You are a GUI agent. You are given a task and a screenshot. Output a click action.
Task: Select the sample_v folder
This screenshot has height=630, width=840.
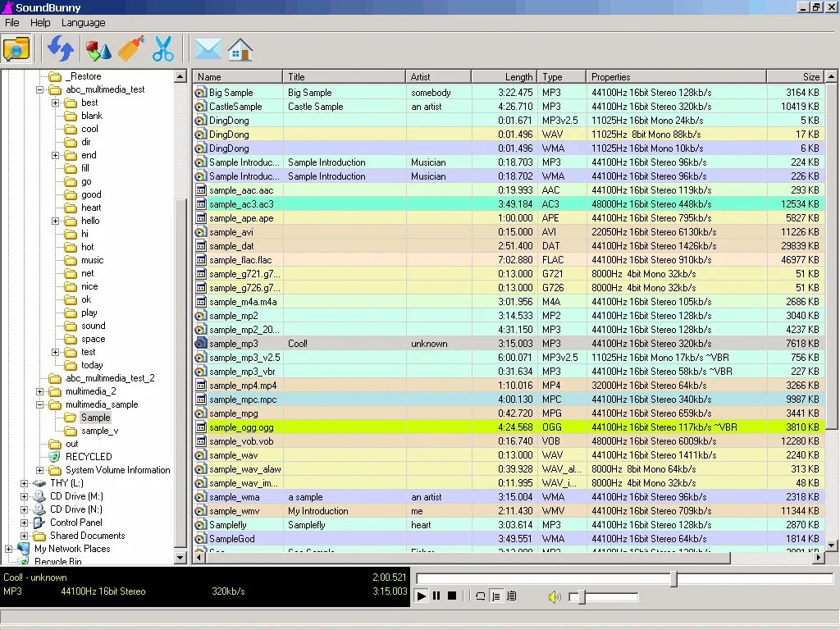[99, 431]
